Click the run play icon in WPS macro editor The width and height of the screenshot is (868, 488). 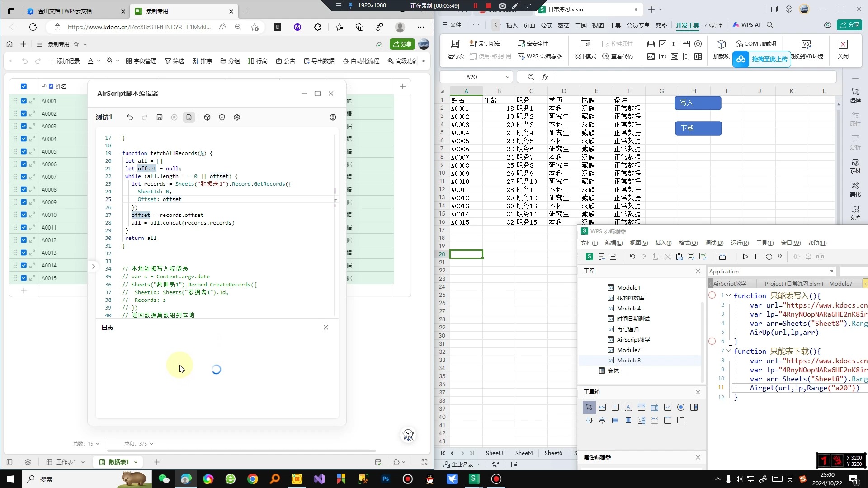click(745, 257)
